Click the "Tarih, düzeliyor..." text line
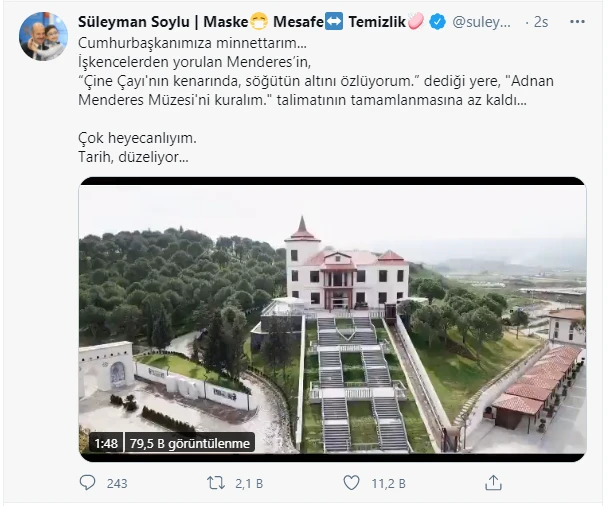 [x=132, y=157]
